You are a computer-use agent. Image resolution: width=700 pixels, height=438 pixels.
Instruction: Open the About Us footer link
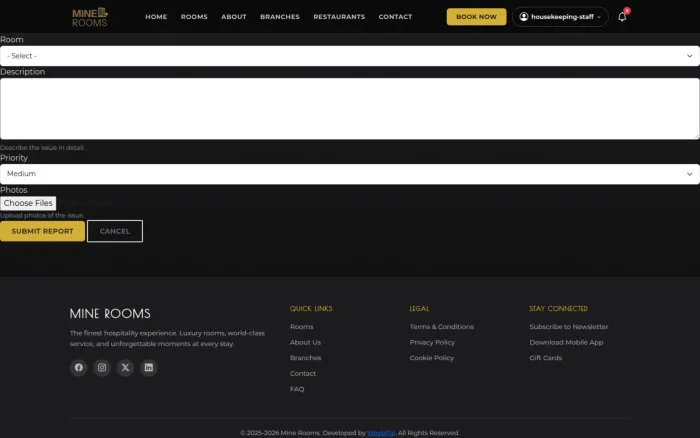click(305, 342)
